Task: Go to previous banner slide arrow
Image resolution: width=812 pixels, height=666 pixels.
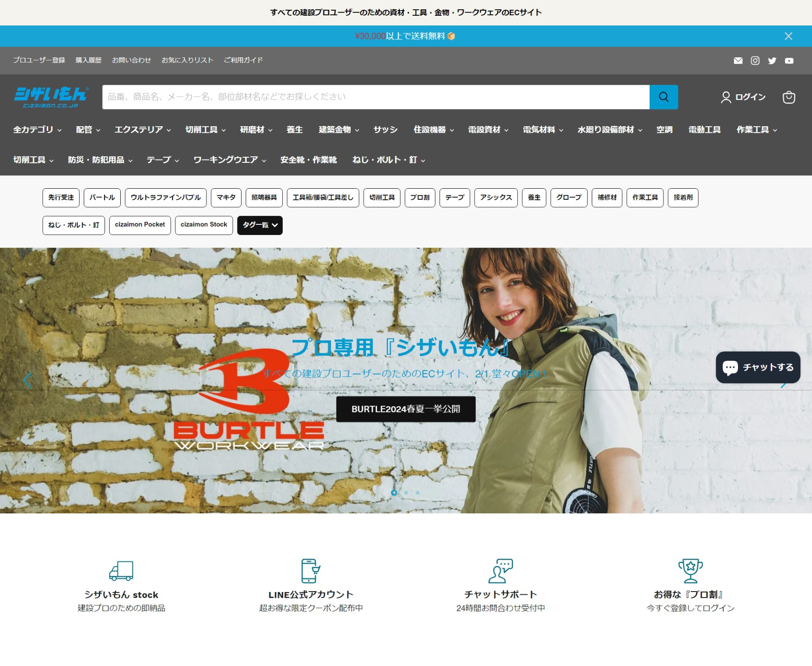Action: point(28,380)
